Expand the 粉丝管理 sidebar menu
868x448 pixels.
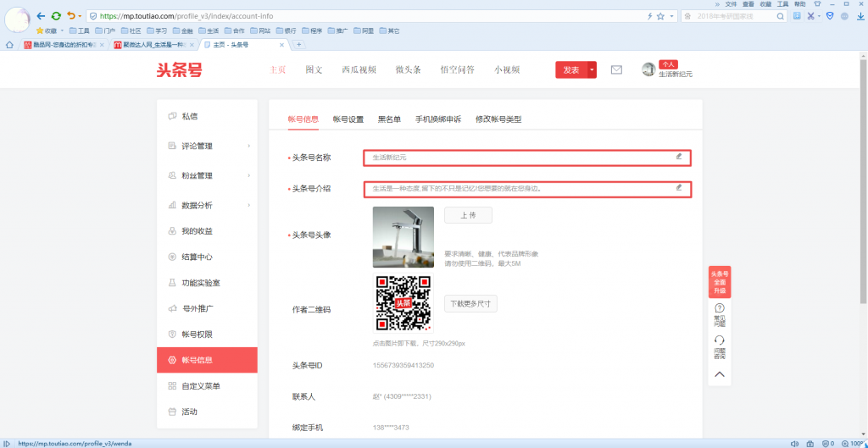click(207, 175)
